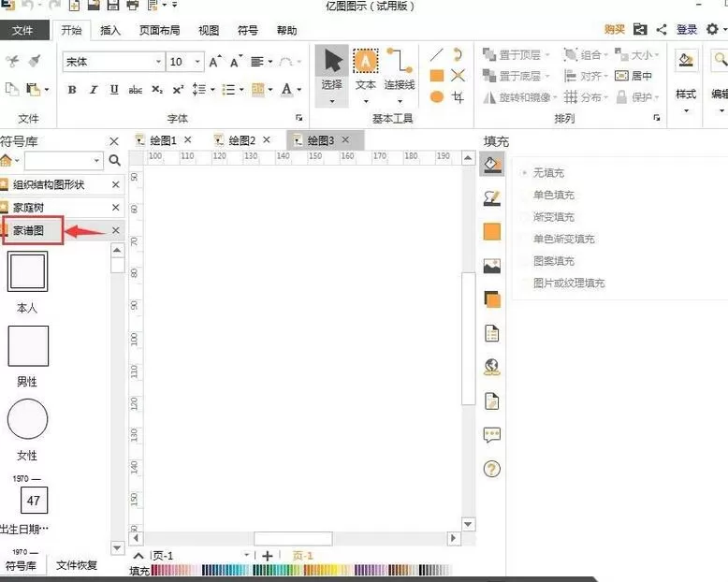728x582 pixels.
Task: Decrease font size with smaller A
Action: (236, 62)
